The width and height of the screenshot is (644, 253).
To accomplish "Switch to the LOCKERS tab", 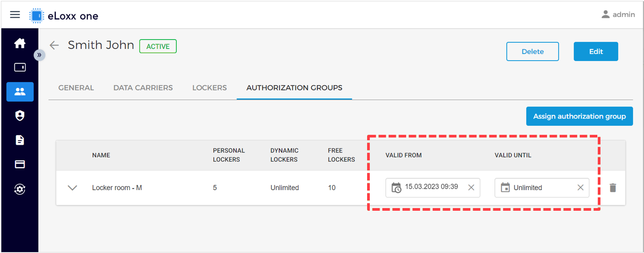I will (x=210, y=88).
